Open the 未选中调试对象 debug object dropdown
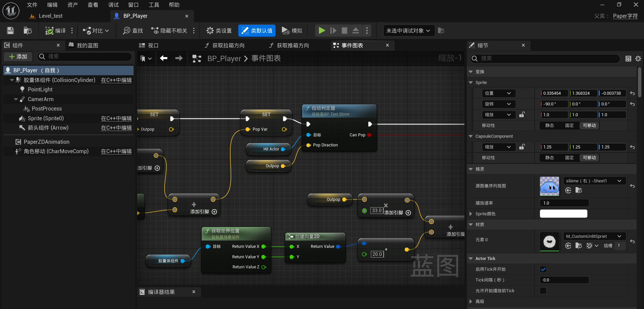This screenshot has height=309, width=644. 409,31
